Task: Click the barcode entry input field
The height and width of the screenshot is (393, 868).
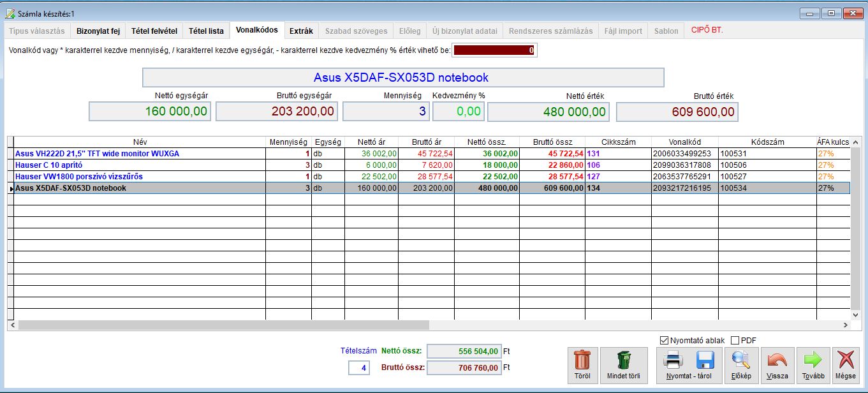Action: (495, 50)
